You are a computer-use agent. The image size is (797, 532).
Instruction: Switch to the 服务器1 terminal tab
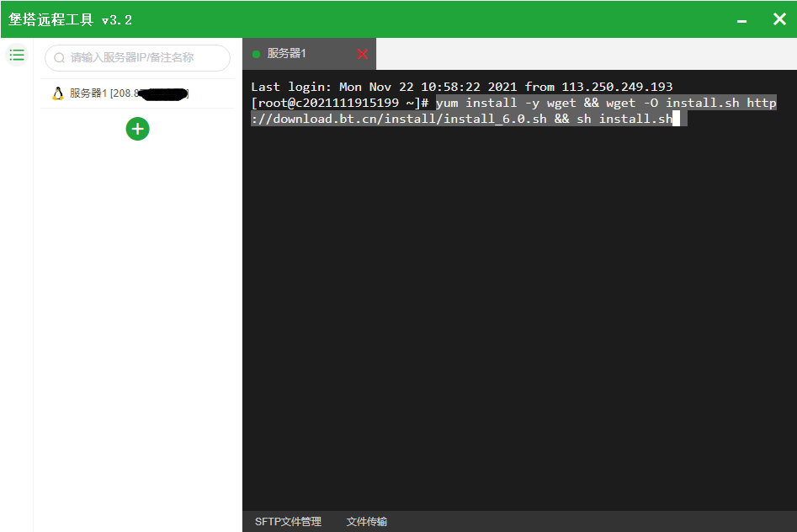point(309,54)
